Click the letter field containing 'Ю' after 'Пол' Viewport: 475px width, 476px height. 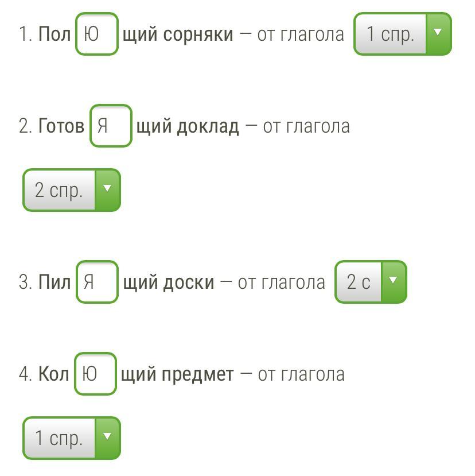pyautogui.click(x=96, y=34)
